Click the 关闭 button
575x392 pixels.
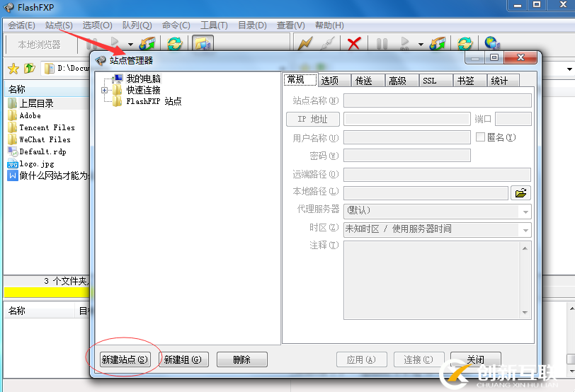(x=476, y=359)
